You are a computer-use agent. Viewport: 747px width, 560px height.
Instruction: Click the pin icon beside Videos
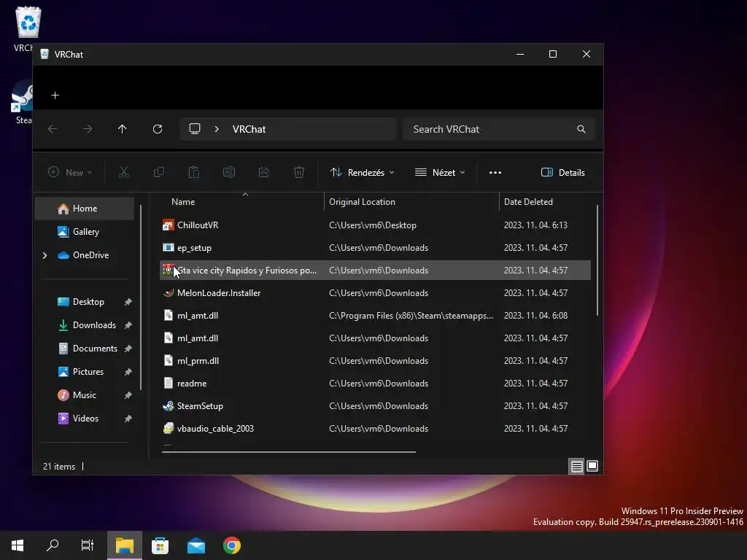[128, 419]
